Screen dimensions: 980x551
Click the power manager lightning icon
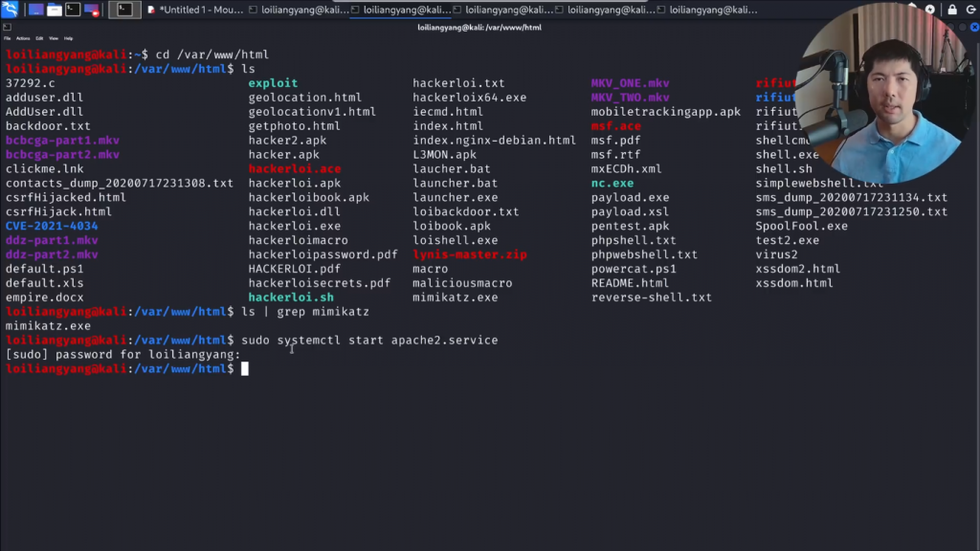930,10
